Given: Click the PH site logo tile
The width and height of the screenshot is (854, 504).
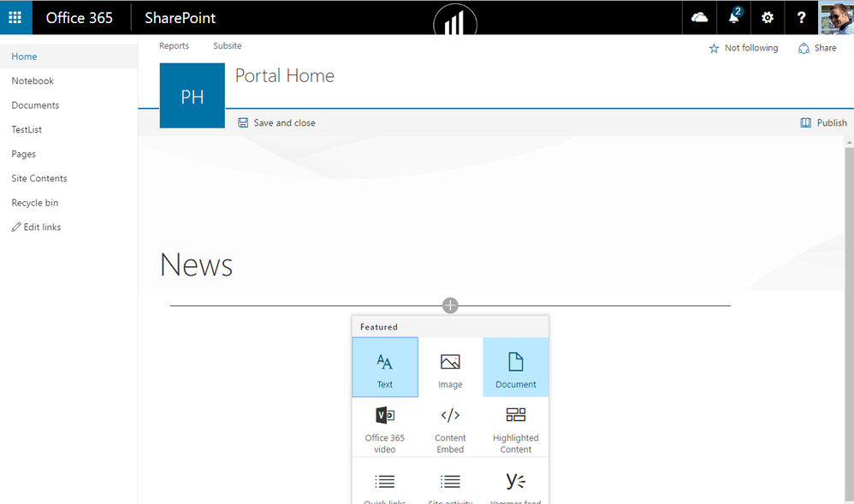Looking at the screenshot, I should pyautogui.click(x=193, y=95).
